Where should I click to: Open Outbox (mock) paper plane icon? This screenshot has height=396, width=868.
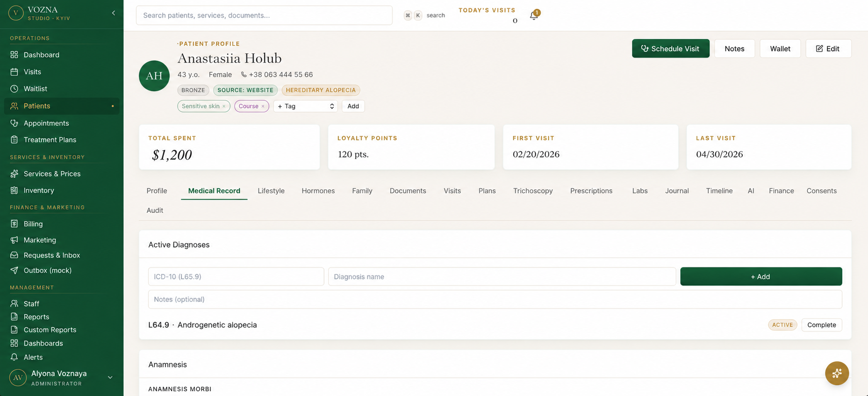pos(14,270)
